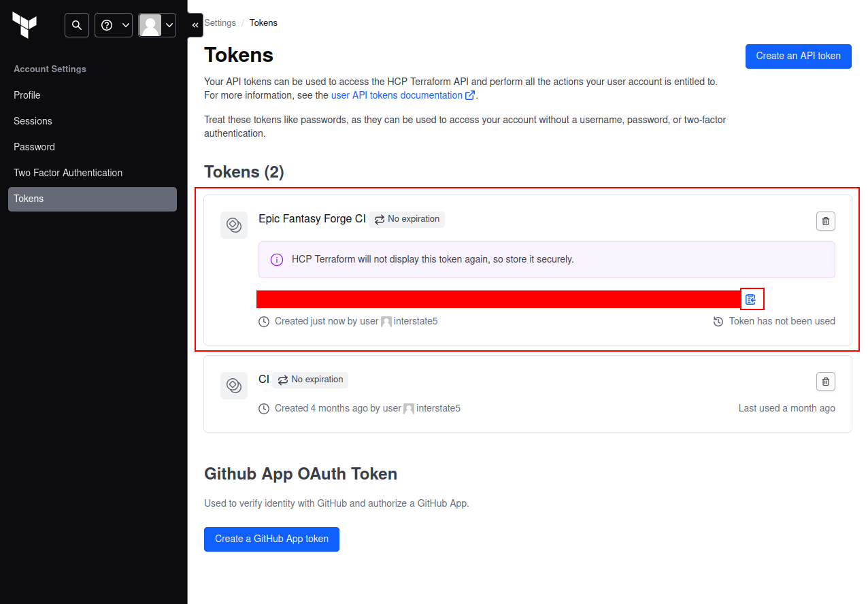
Task: Click the Epic Fantasy Forge CI token name
Action: tap(312, 219)
